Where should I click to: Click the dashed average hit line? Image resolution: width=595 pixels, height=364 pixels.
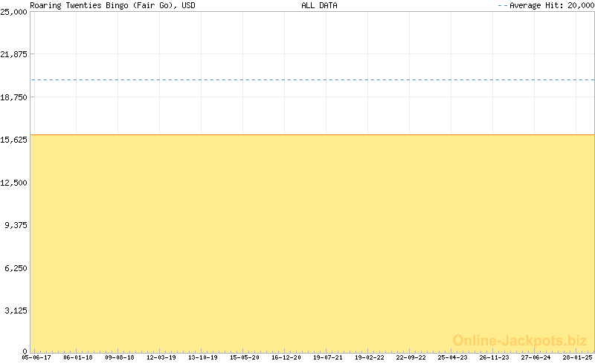click(x=312, y=79)
